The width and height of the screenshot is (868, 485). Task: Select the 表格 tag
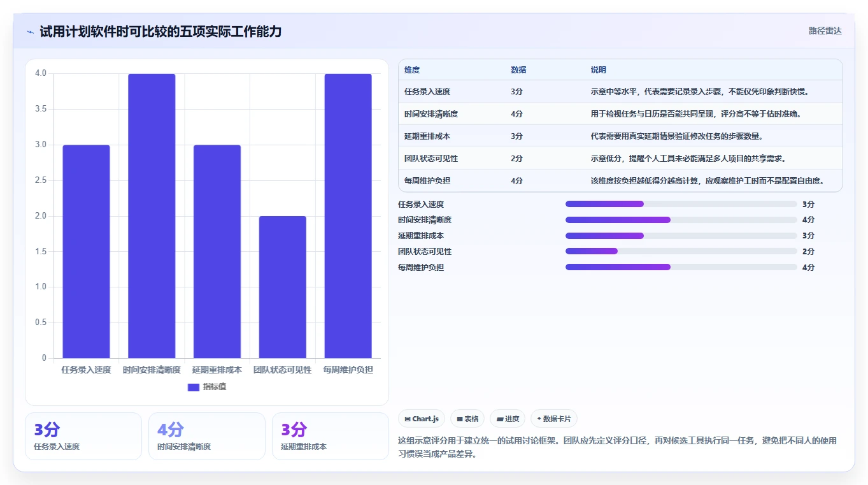(467, 419)
